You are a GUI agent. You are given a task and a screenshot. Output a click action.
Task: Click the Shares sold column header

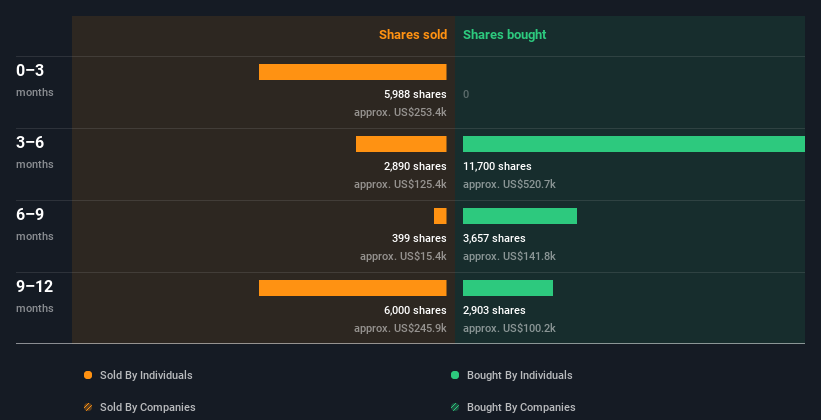point(413,35)
